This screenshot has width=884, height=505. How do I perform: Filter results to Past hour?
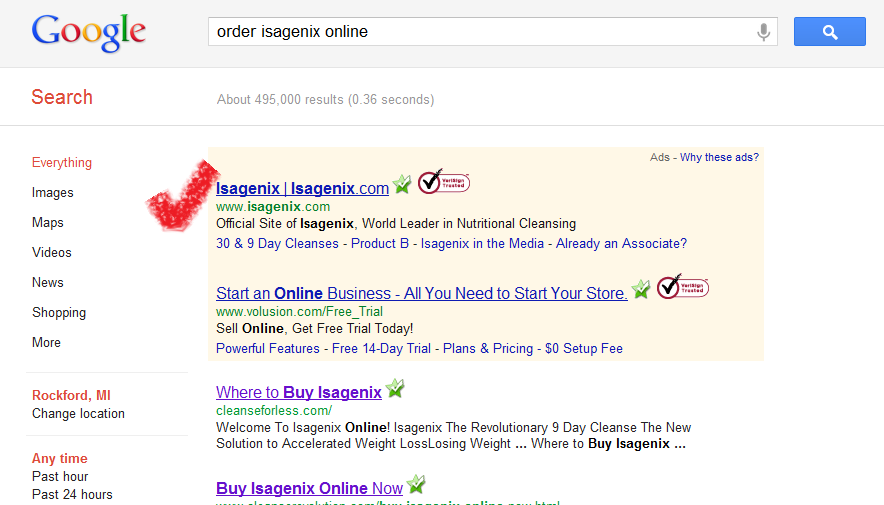(60, 477)
